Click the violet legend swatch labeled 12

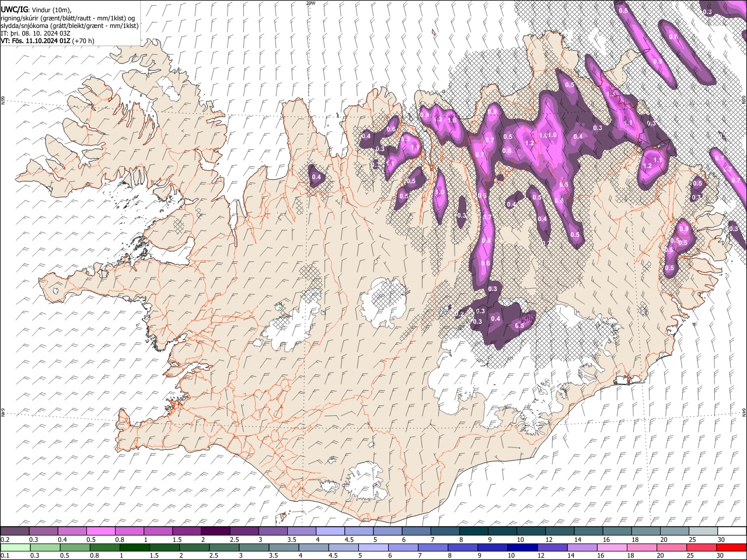(x=552, y=547)
